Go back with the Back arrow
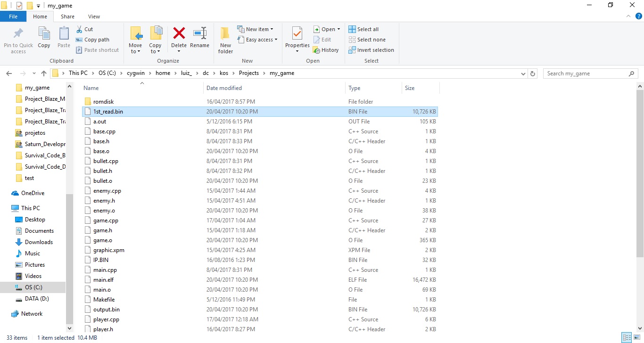 point(9,73)
